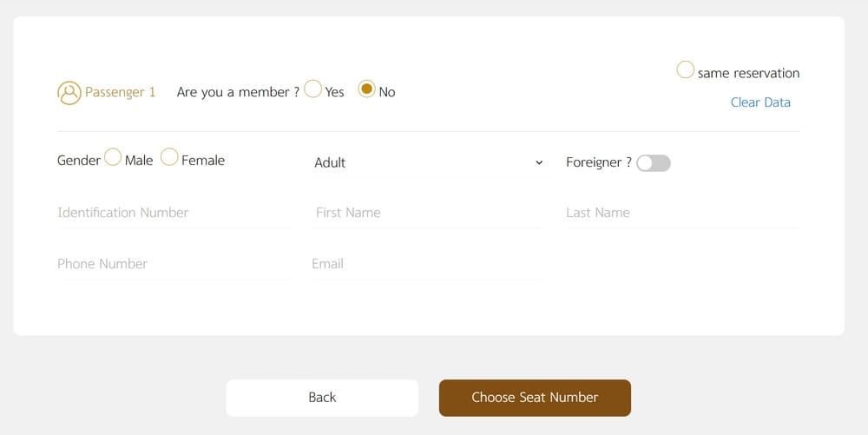Choose Male as gender
This screenshot has width=868, height=435.
pyautogui.click(x=113, y=156)
